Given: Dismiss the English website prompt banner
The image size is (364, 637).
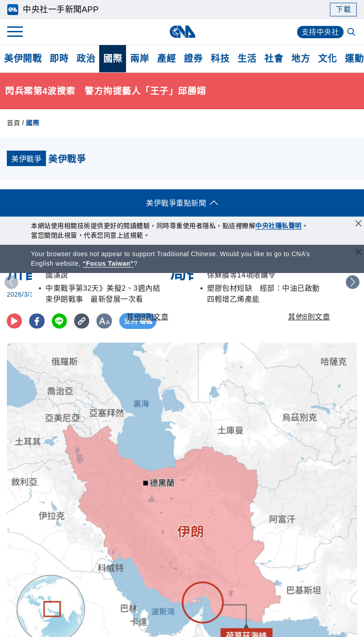Looking at the screenshot, I should [x=358, y=252].
